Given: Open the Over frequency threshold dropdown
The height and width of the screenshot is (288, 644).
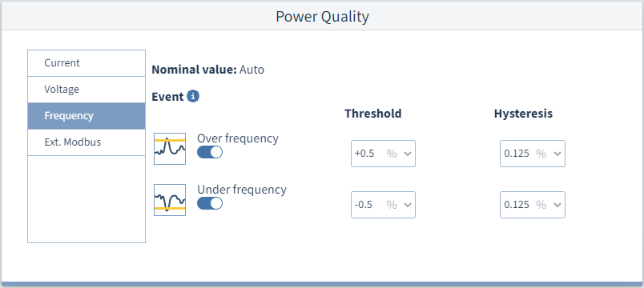Looking at the screenshot, I should point(383,154).
